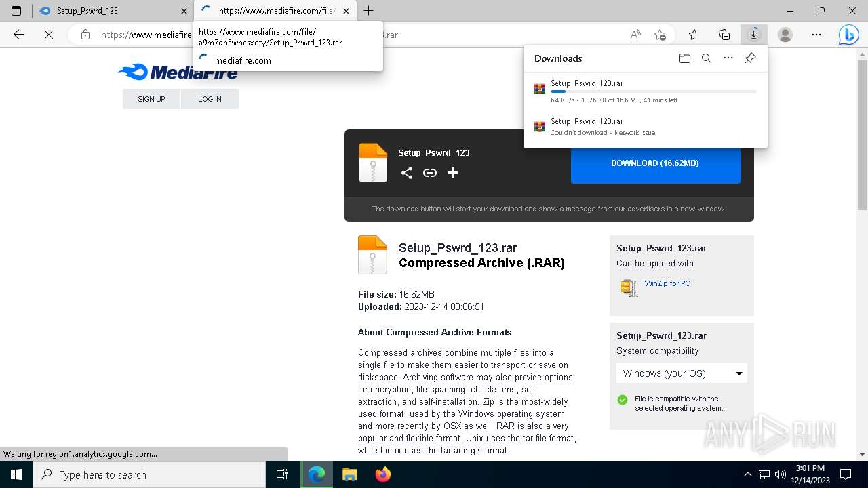Click the share icon under file name
The height and width of the screenshot is (488, 868).
point(407,173)
